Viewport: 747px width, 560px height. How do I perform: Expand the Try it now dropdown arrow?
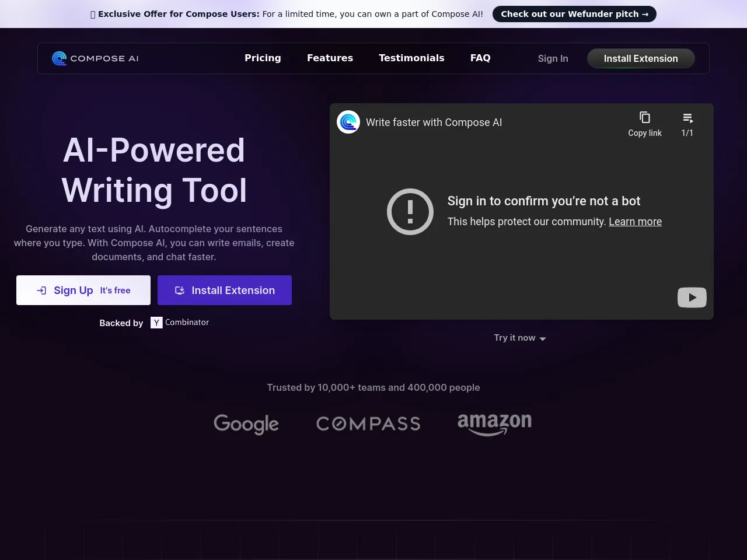[543, 339]
